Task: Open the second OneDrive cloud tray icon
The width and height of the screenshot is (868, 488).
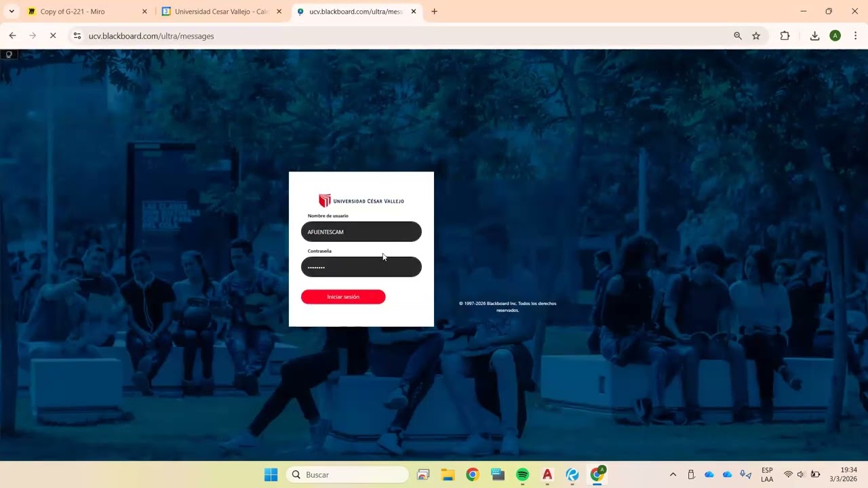Action: [x=728, y=474]
